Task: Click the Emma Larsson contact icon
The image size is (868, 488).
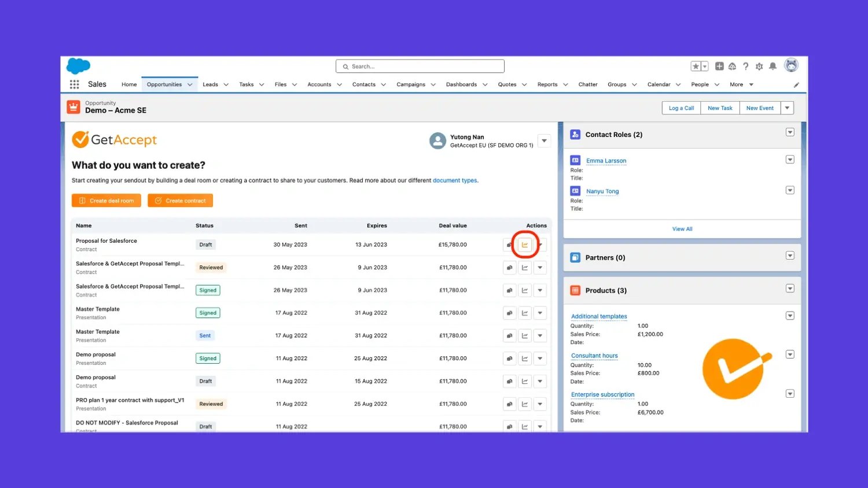Action: click(575, 160)
